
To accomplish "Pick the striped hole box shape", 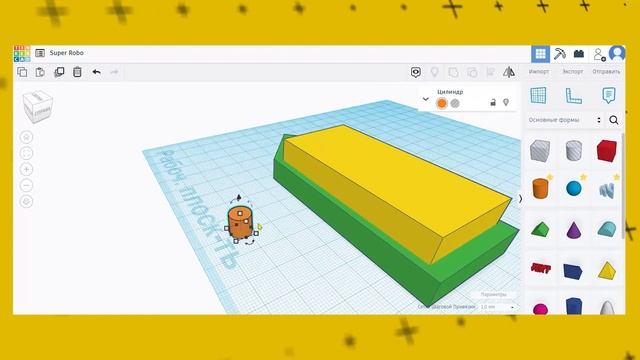I will coord(540,150).
